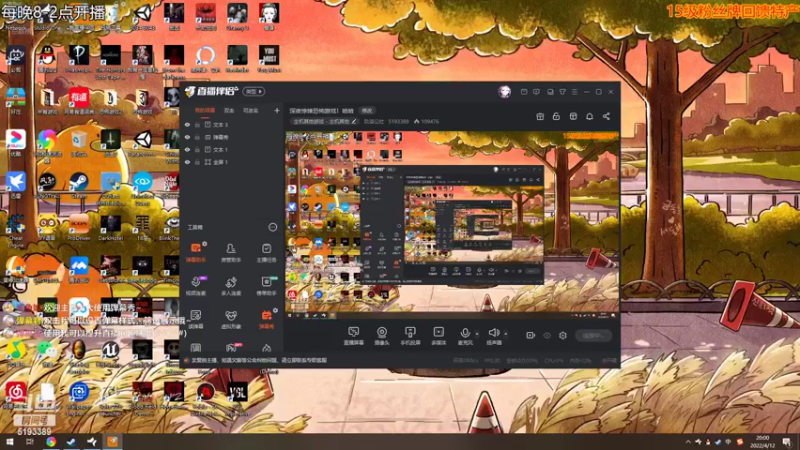The image size is (800, 450).
Task: Click the pencil to edit stream category
Action: (x=354, y=121)
